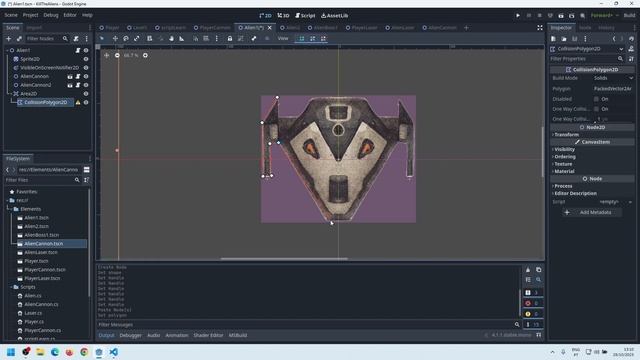
Task: Enable One Way Collision checkbox
Action: click(596, 109)
